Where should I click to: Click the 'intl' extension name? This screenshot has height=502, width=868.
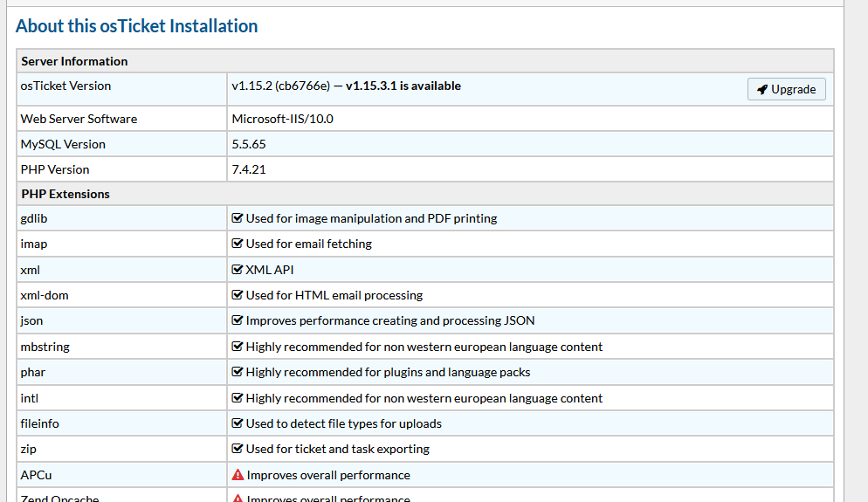30,398
